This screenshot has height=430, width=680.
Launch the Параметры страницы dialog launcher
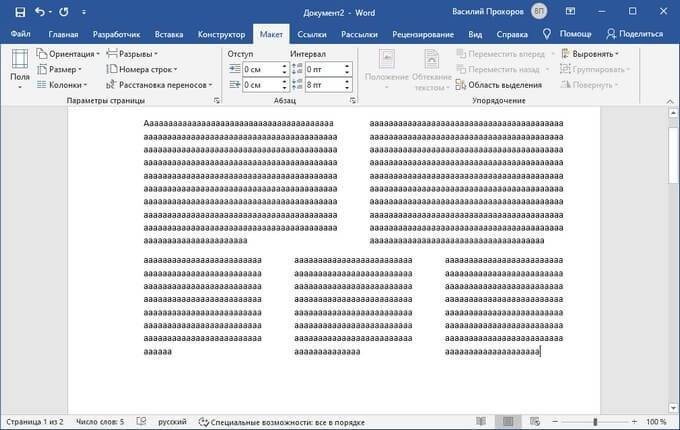(x=216, y=101)
